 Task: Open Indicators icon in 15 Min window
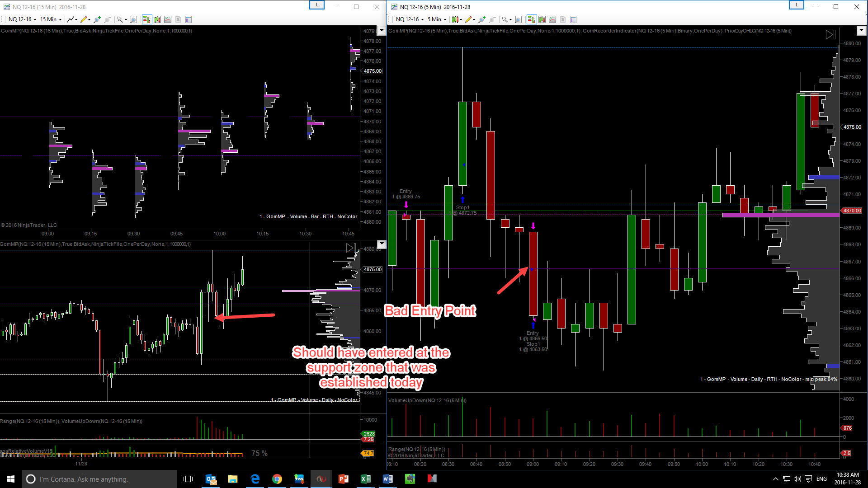click(x=168, y=19)
